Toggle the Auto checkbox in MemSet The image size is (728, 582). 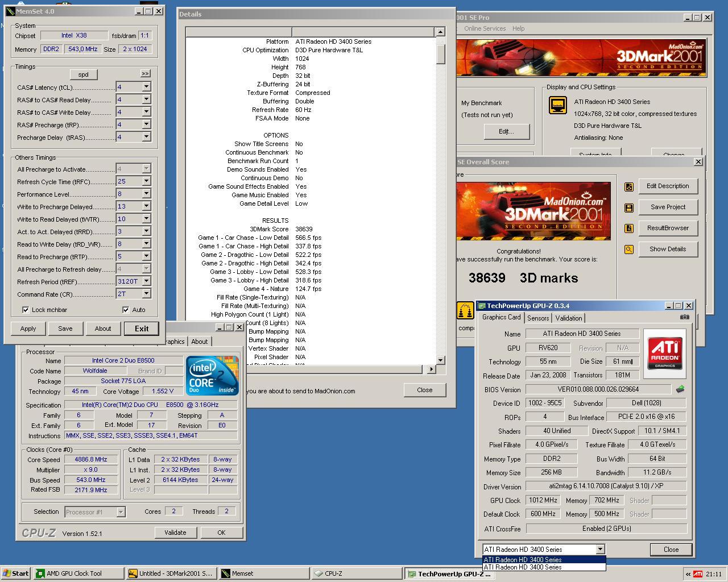tap(126, 310)
